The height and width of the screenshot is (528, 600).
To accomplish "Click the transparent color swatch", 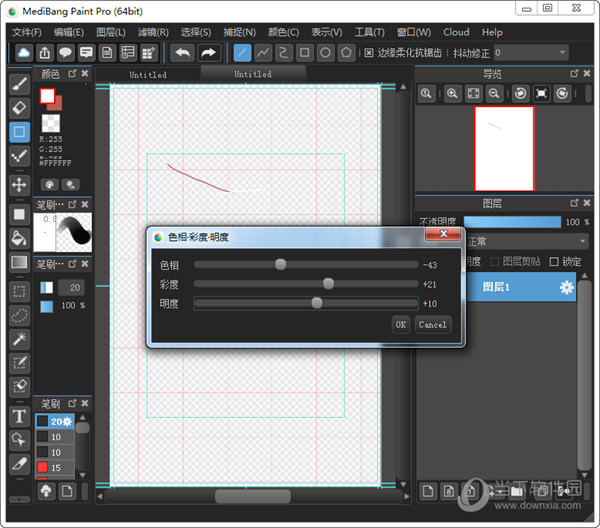I will (51, 123).
